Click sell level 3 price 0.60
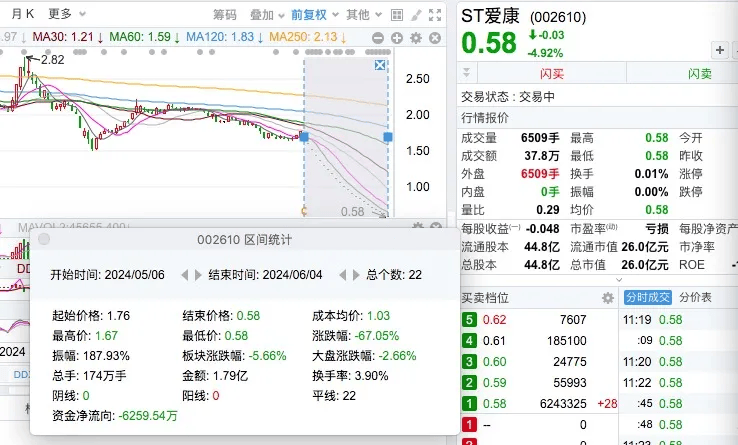This screenshot has height=445, width=738. (494, 362)
